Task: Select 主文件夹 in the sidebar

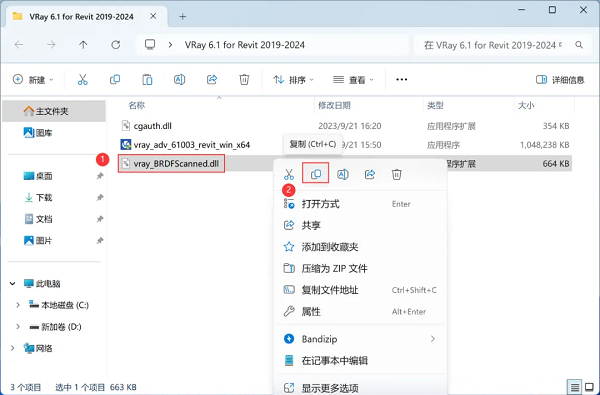Action: 54,111
